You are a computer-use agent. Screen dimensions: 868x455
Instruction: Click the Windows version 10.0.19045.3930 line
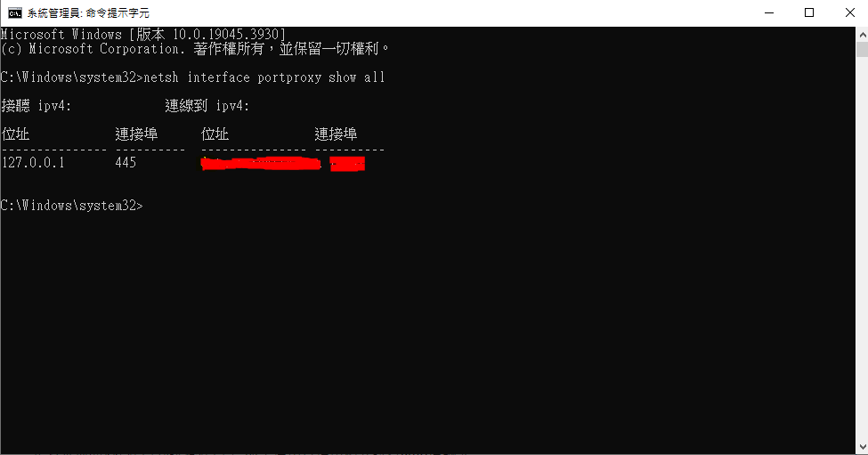click(143, 35)
